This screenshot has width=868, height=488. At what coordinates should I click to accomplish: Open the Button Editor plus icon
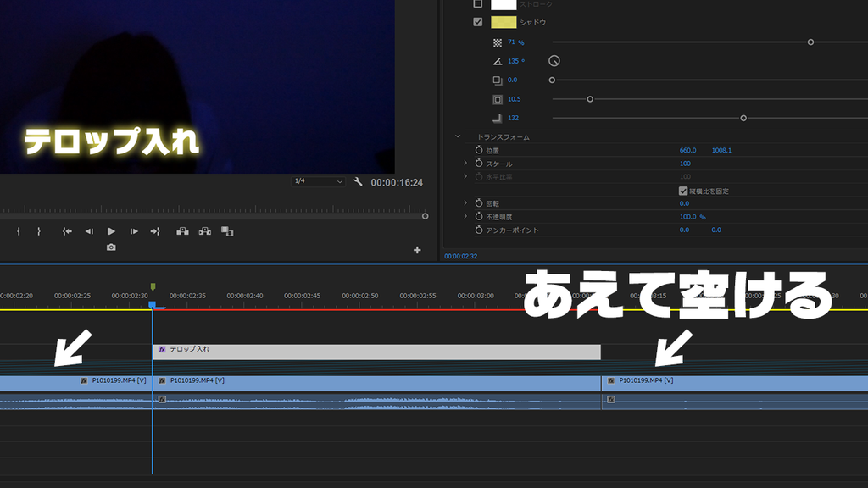(x=417, y=250)
